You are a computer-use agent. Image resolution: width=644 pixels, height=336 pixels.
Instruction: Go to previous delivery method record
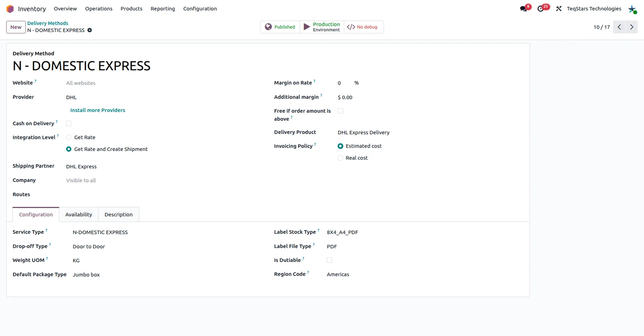619,27
